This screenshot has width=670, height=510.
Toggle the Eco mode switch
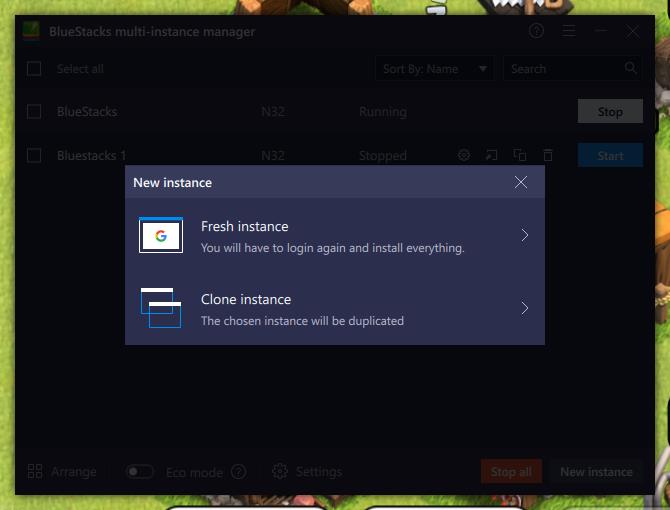pyautogui.click(x=140, y=472)
